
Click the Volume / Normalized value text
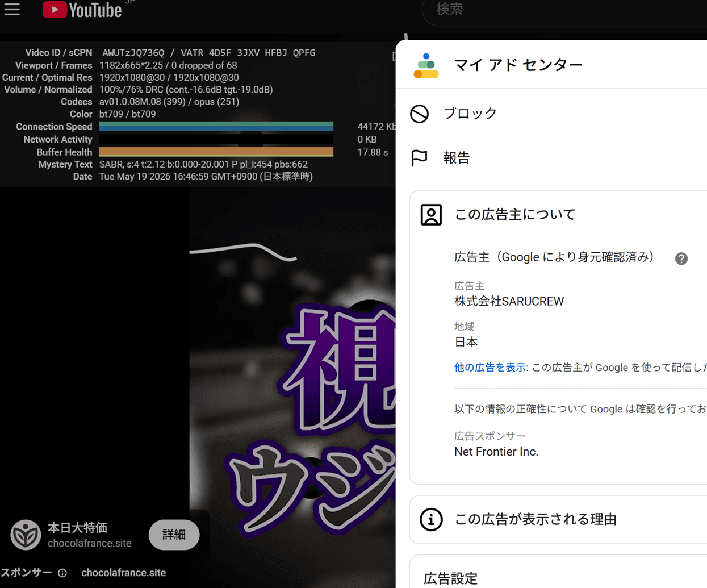186,90
